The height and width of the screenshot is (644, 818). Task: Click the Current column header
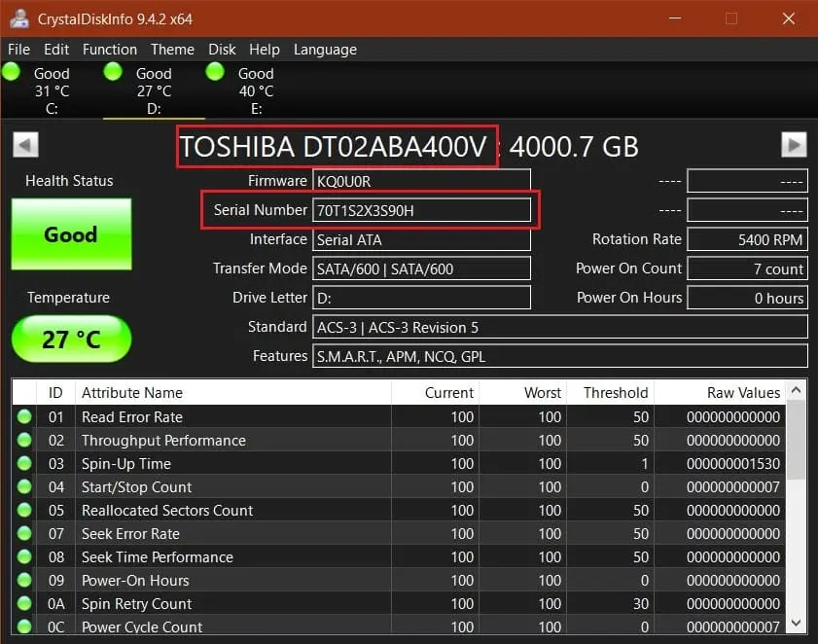[x=435, y=392]
